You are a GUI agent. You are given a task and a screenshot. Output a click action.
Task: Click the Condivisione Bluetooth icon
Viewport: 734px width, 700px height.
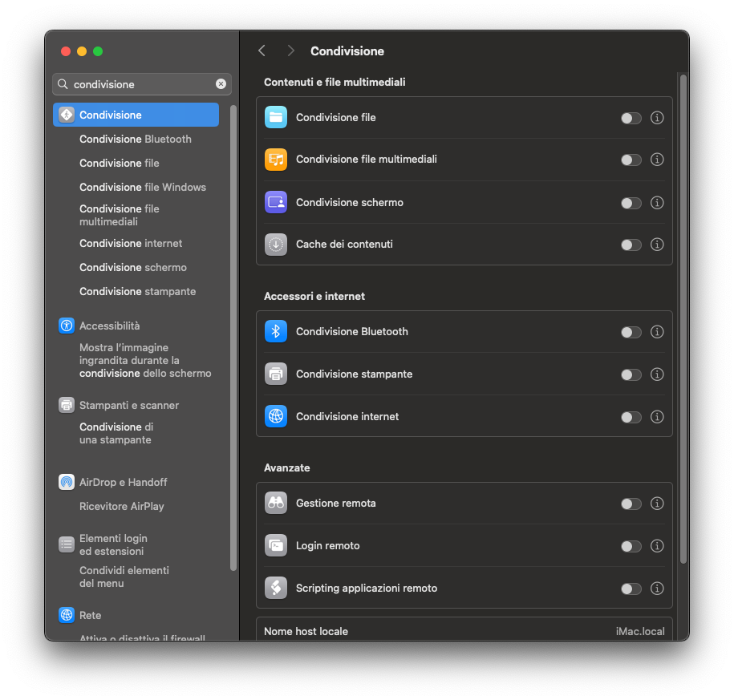(276, 331)
